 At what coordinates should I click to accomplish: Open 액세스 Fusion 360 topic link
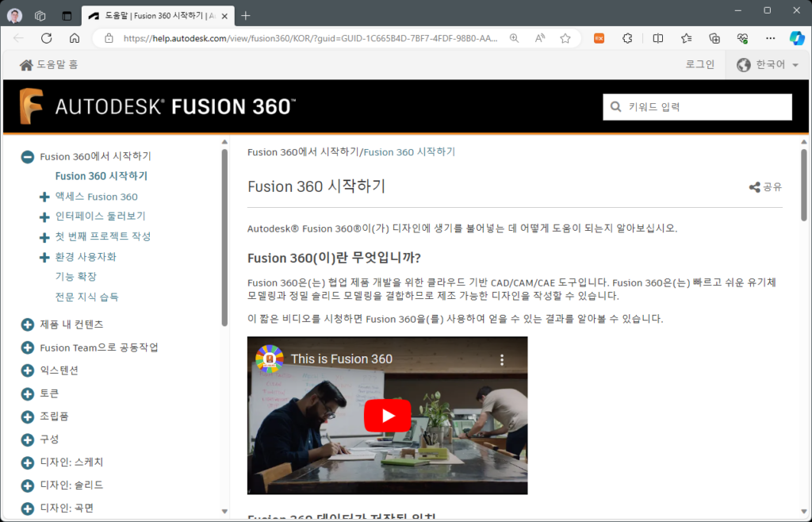pyautogui.click(x=96, y=196)
